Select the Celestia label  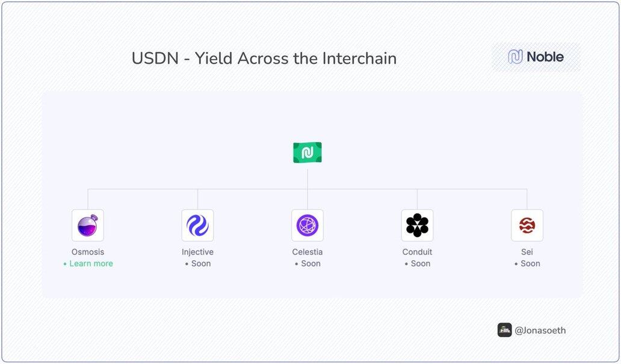pyautogui.click(x=307, y=252)
